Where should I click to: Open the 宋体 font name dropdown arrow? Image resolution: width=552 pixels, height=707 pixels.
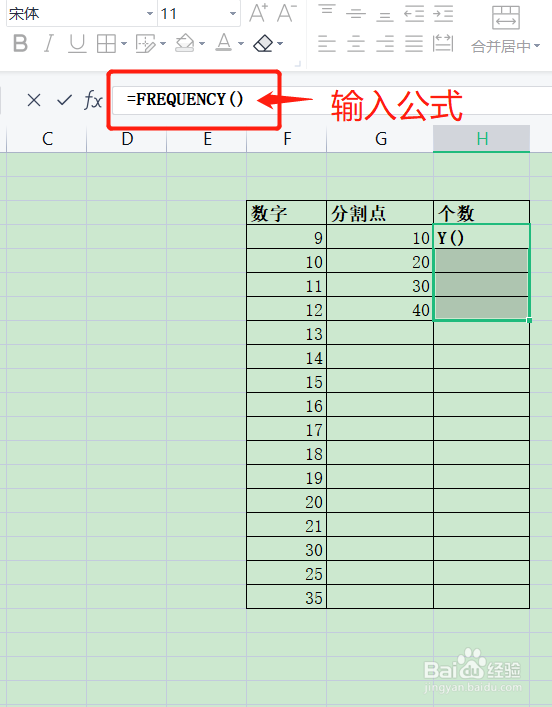[150, 14]
